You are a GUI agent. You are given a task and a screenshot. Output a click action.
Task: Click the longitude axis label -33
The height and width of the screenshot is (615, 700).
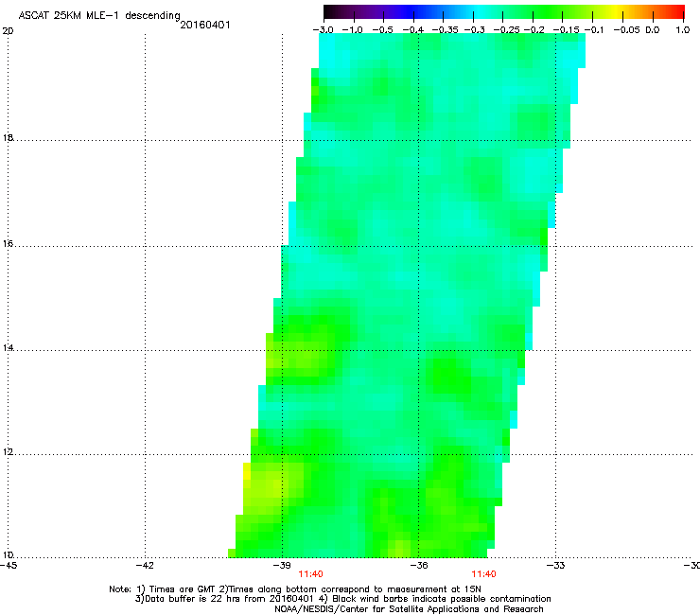(556, 566)
